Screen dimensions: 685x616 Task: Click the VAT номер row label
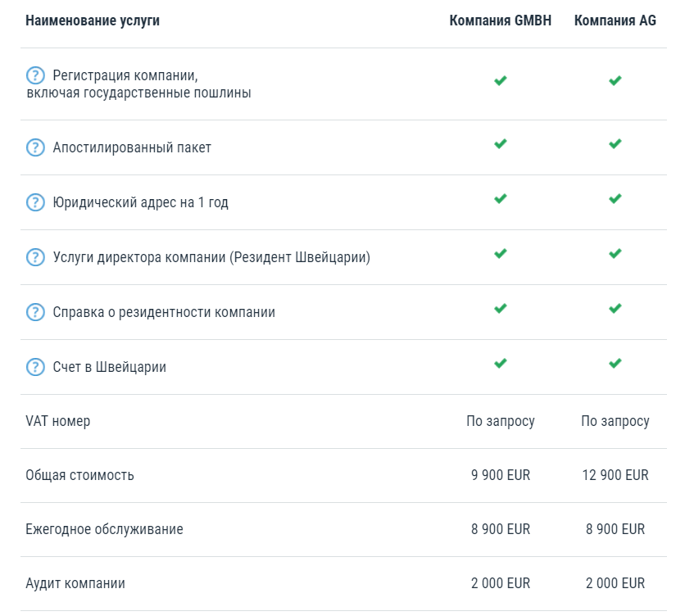[58, 421]
